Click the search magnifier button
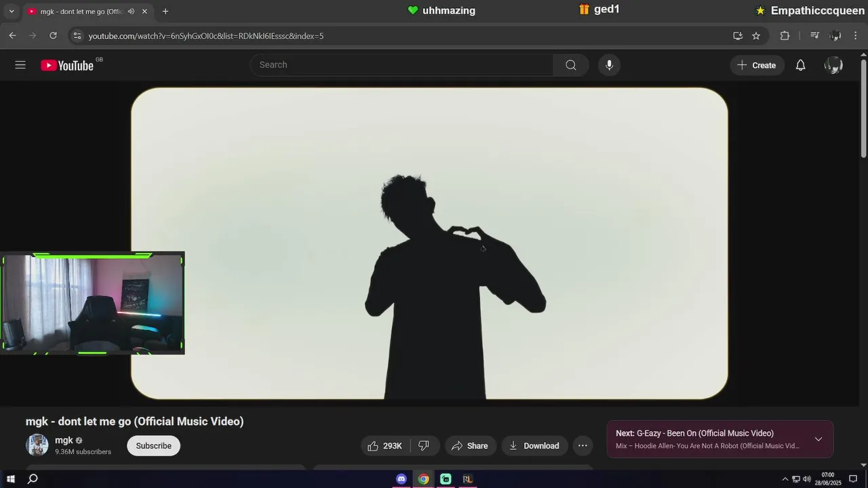The height and width of the screenshot is (488, 868). [x=571, y=65]
